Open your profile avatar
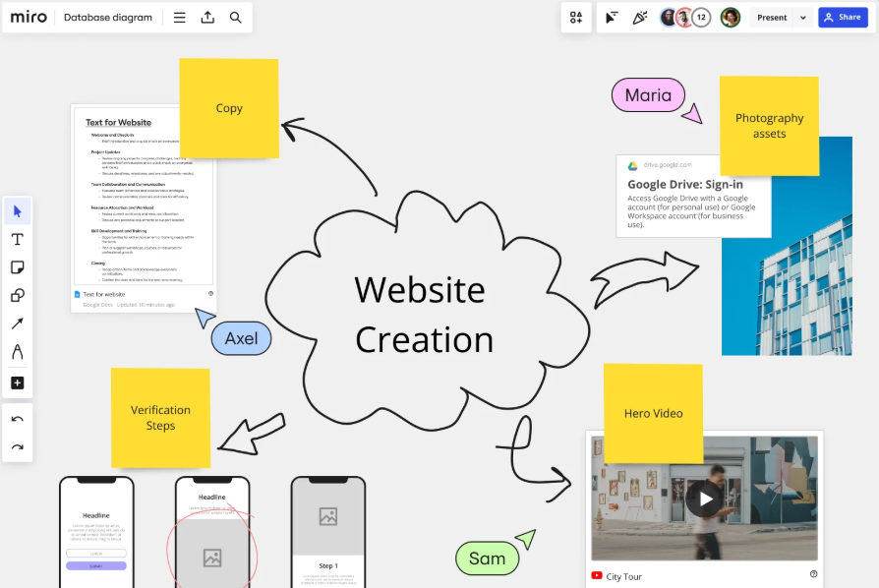This screenshot has width=879, height=588. click(x=730, y=18)
